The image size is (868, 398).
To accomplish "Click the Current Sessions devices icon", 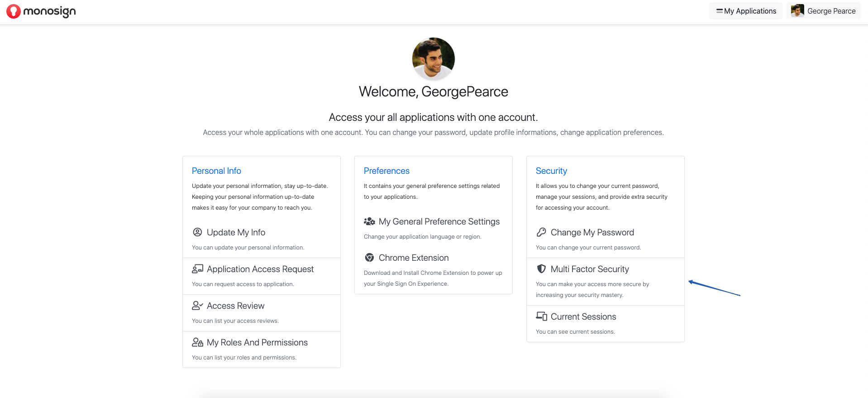I will 541,316.
